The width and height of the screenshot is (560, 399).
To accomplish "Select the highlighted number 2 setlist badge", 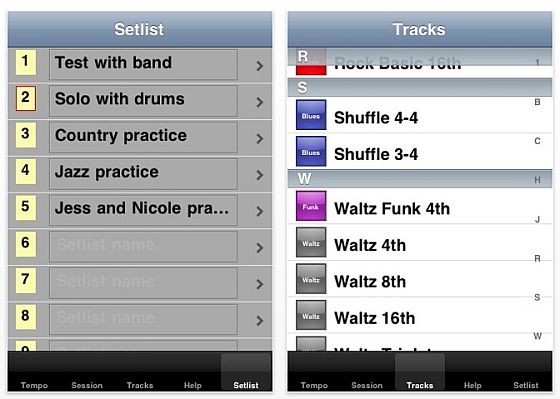I will 26,98.
